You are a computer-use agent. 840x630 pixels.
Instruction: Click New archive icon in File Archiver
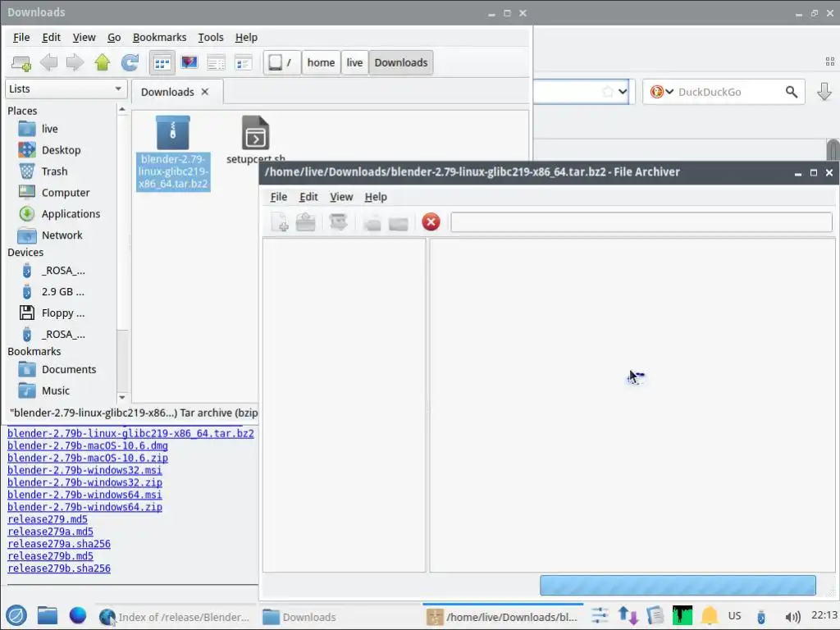click(279, 221)
